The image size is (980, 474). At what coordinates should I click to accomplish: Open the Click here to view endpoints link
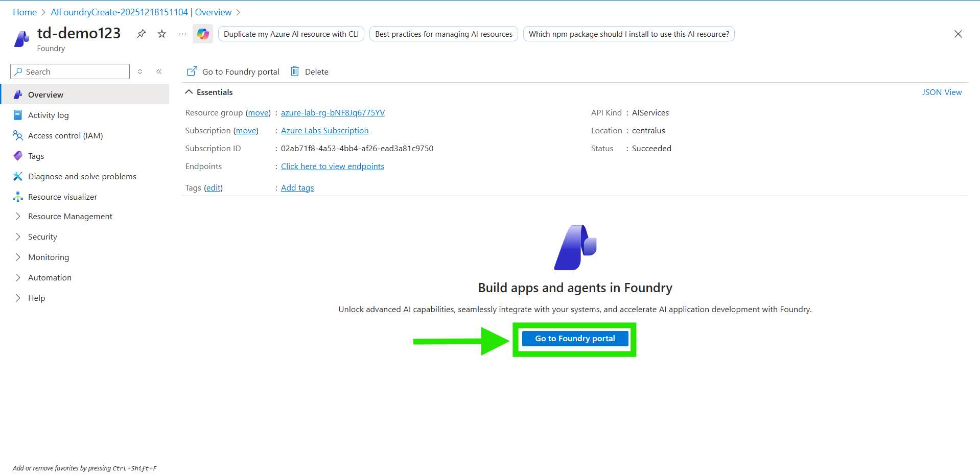pyautogui.click(x=332, y=167)
